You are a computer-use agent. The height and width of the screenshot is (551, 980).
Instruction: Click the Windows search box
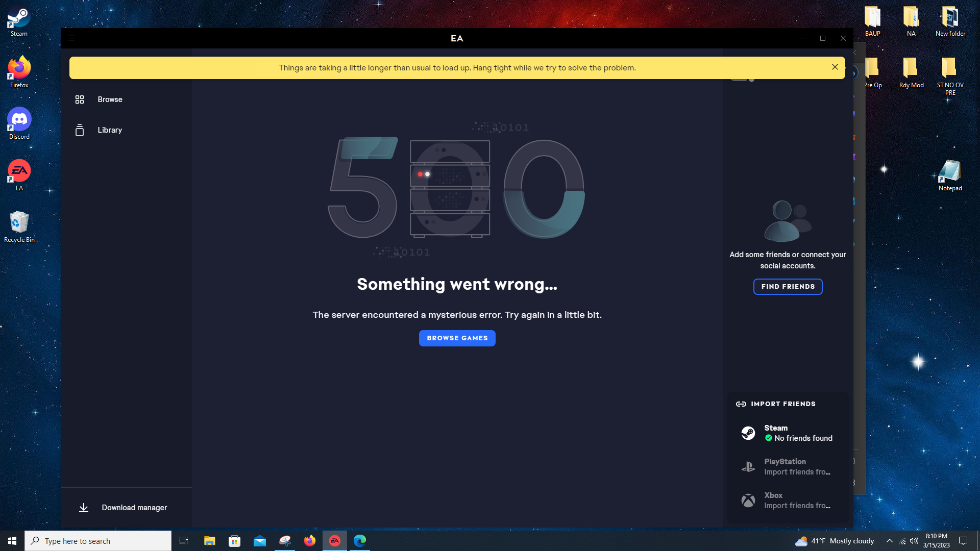[x=98, y=541]
